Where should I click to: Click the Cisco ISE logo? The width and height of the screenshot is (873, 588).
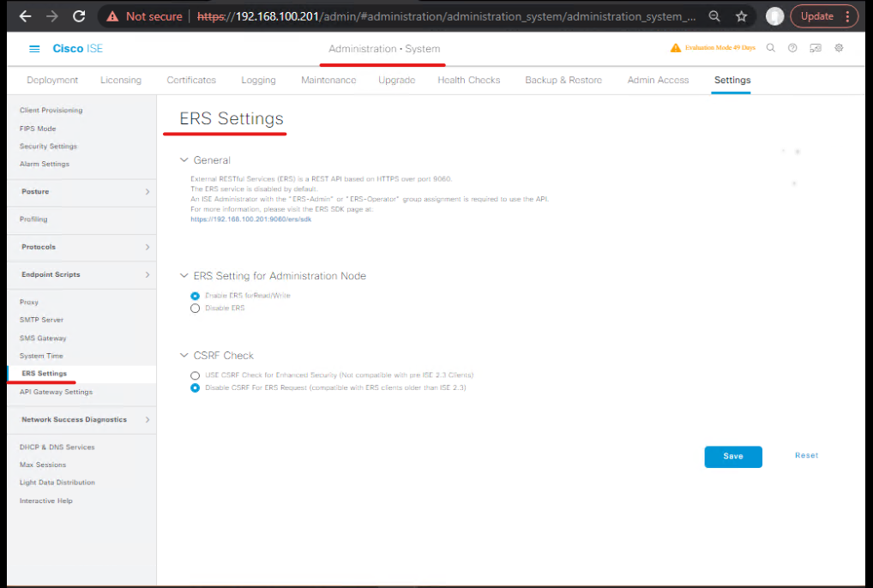[77, 48]
